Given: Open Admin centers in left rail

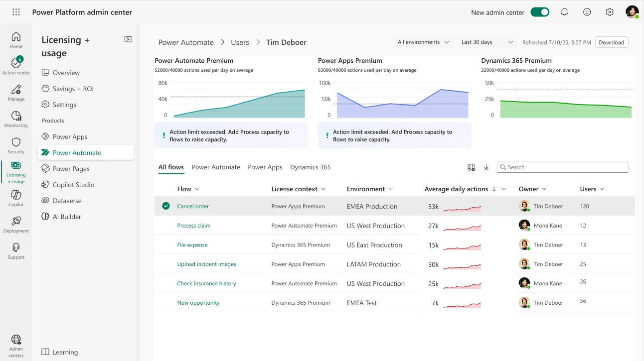Looking at the screenshot, I should click(16, 346).
